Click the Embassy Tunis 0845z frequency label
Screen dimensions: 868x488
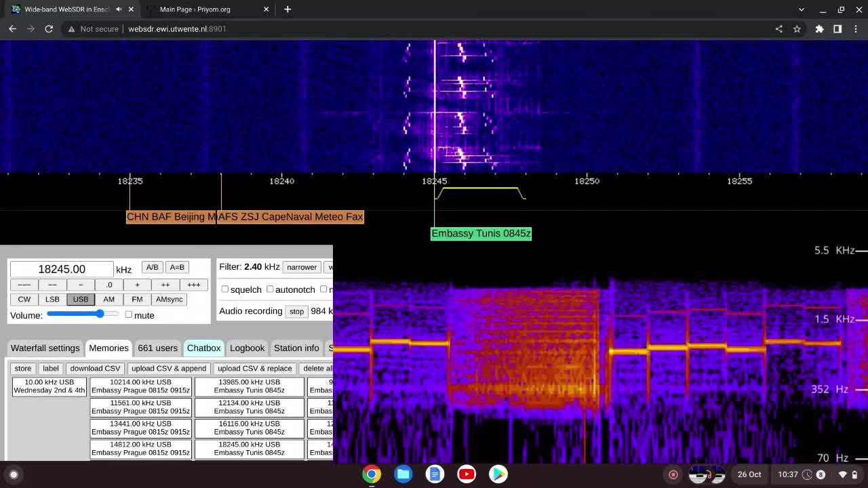481,234
